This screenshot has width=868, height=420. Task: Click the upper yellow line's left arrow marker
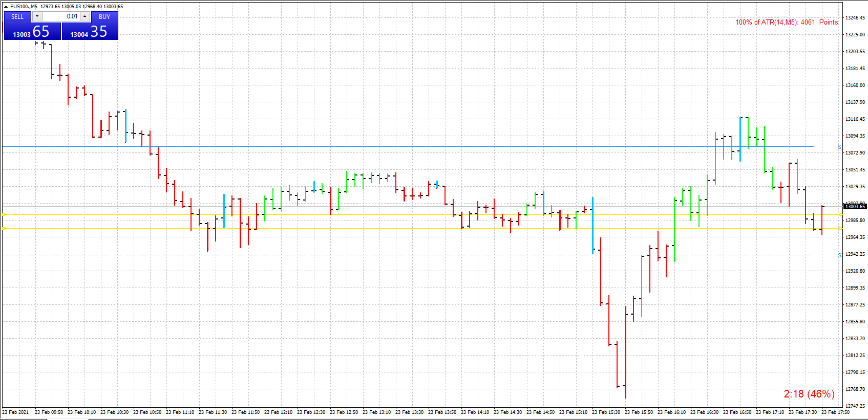(x=4, y=214)
